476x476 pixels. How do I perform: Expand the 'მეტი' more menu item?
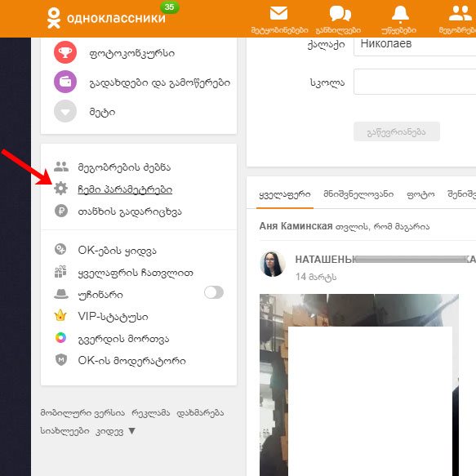(x=85, y=111)
